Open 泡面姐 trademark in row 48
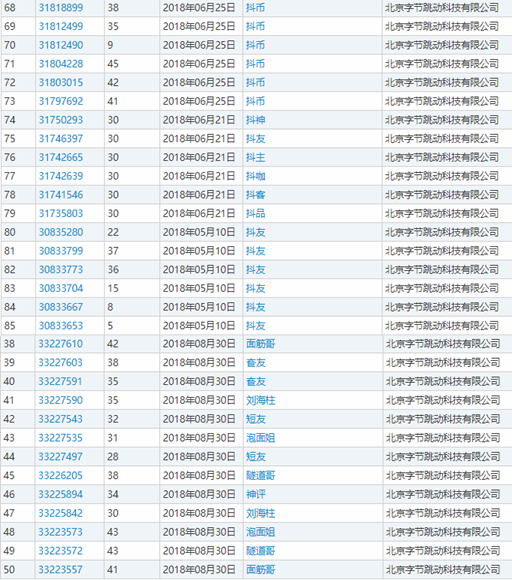 [260, 532]
